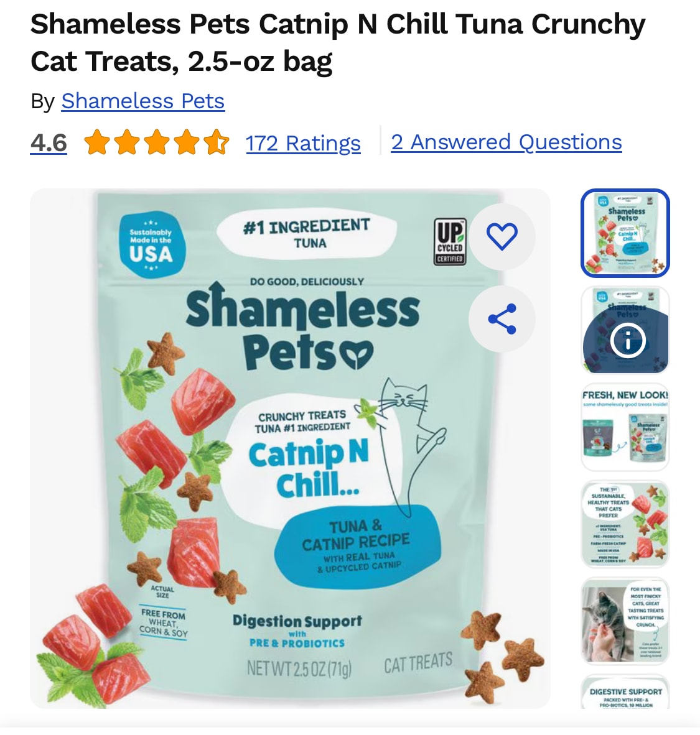Click the product title heading
The image size is (700, 735).
click(x=338, y=42)
